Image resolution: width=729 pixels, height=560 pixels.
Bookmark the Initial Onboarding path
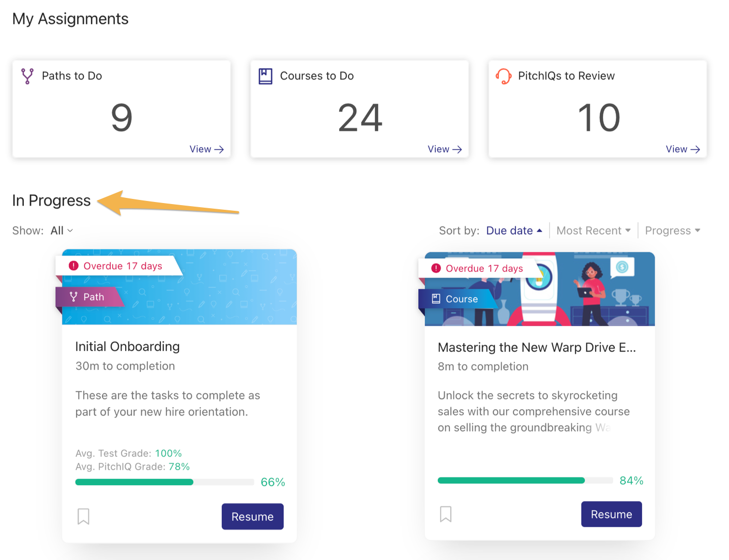(x=83, y=516)
